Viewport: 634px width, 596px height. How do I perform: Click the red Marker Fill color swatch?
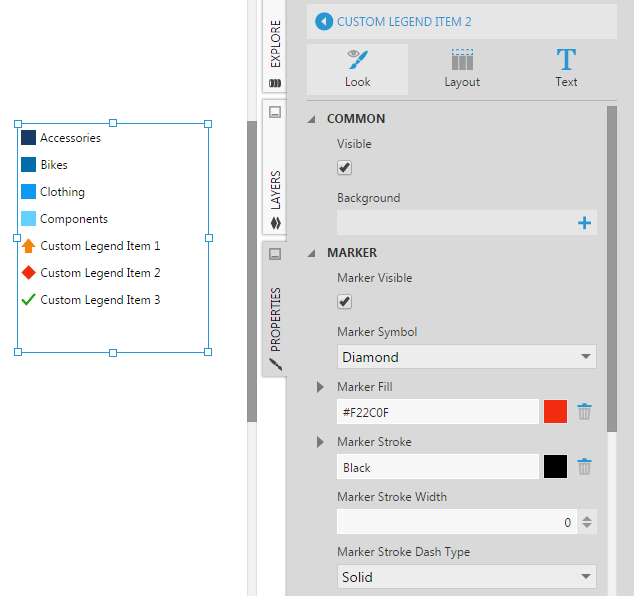coord(555,412)
